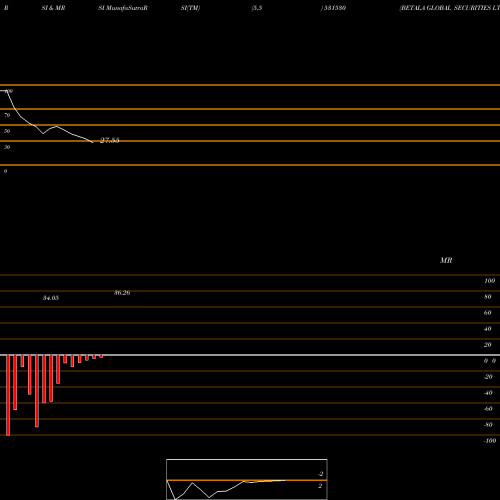Click the 'SI(TM)' header label
Viewport: 500px width, 500px height.
point(190,8)
